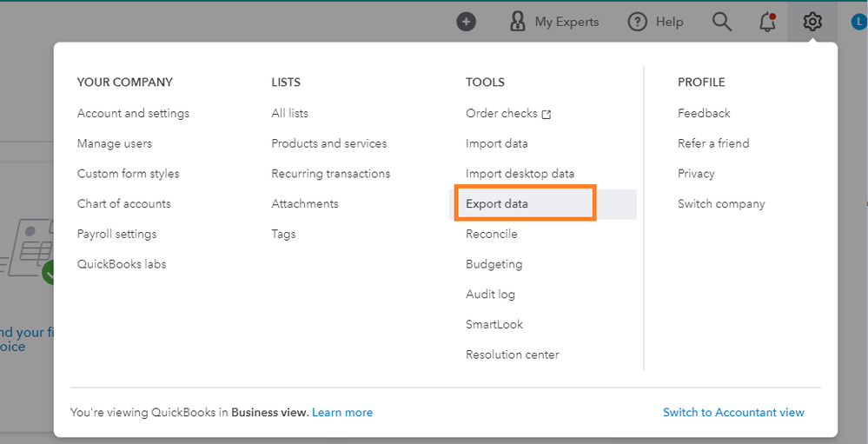Select Switch company
Viewport: 868px width, 444px height.
(x=721, y=203)
